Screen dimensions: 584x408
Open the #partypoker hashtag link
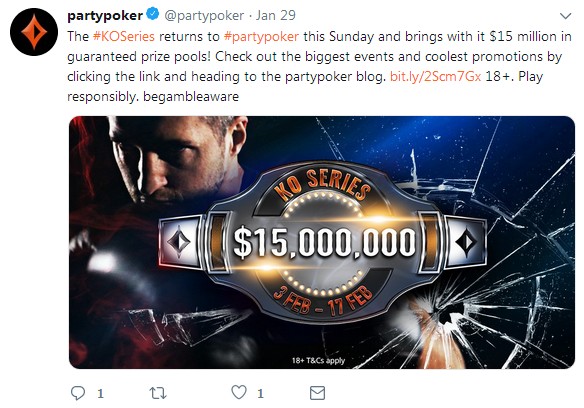tap(261, 37)
